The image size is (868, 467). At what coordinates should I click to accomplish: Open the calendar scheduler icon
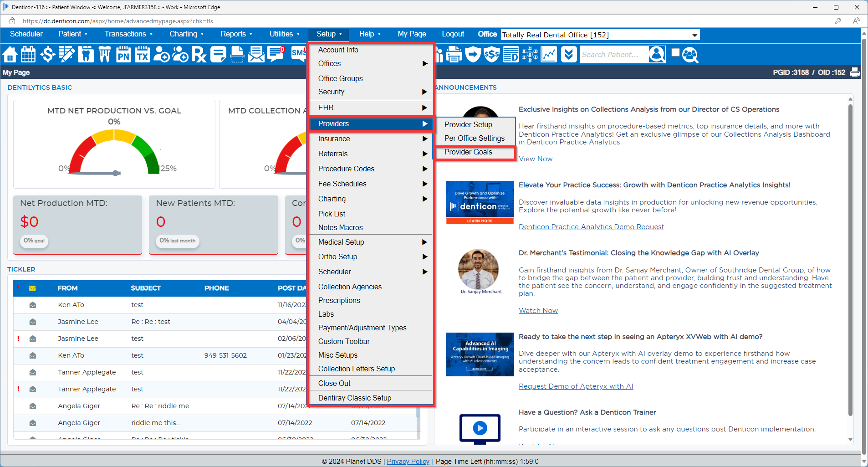click(x=28, y=55)
